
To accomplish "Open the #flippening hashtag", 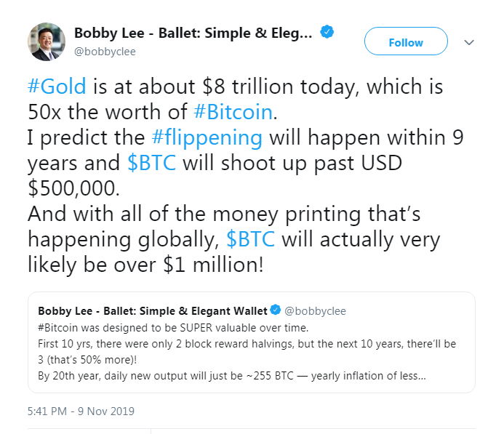I will (207, 137).
